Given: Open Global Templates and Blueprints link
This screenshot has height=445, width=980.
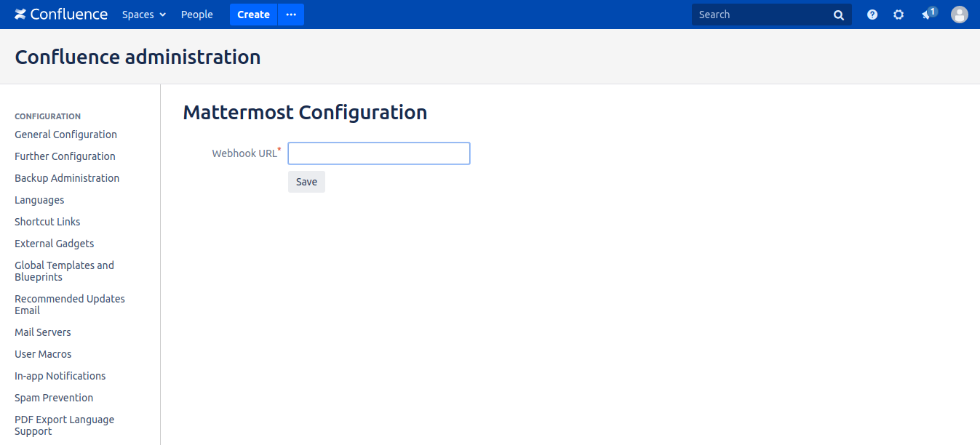Looking at the screenshot, I should point(64,271).
